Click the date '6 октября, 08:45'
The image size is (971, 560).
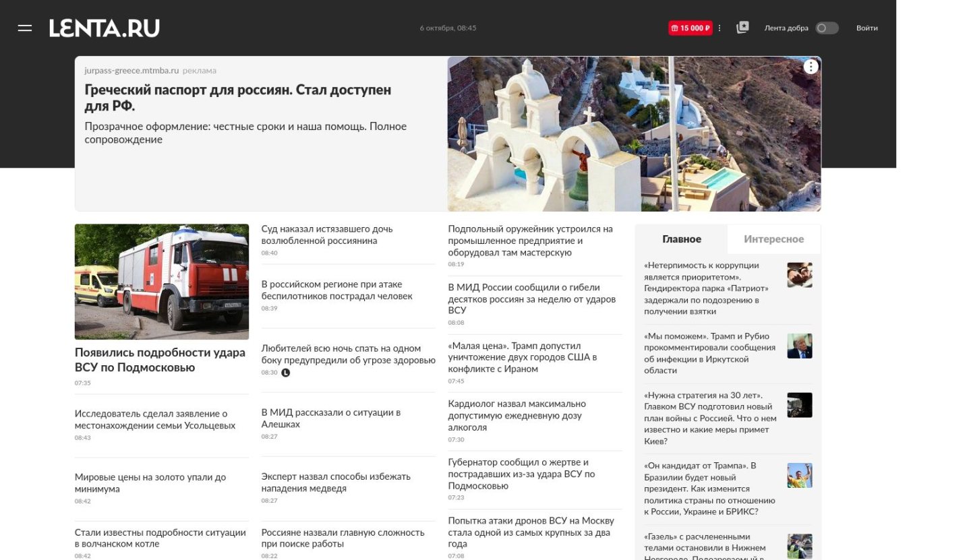tap(448, 28)
